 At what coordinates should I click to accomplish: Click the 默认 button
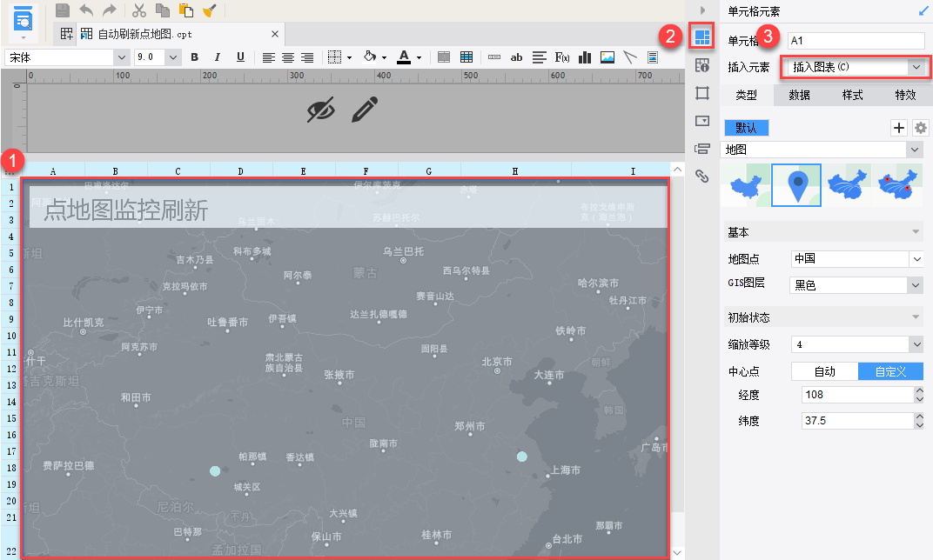746,128
